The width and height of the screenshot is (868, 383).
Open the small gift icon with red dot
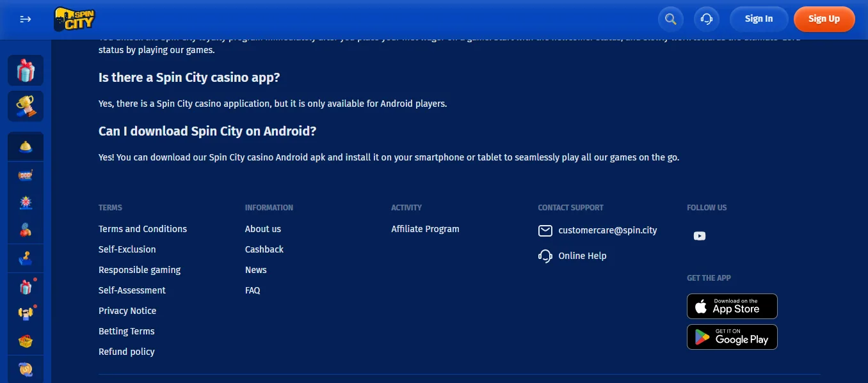click(x=26, y=287)
